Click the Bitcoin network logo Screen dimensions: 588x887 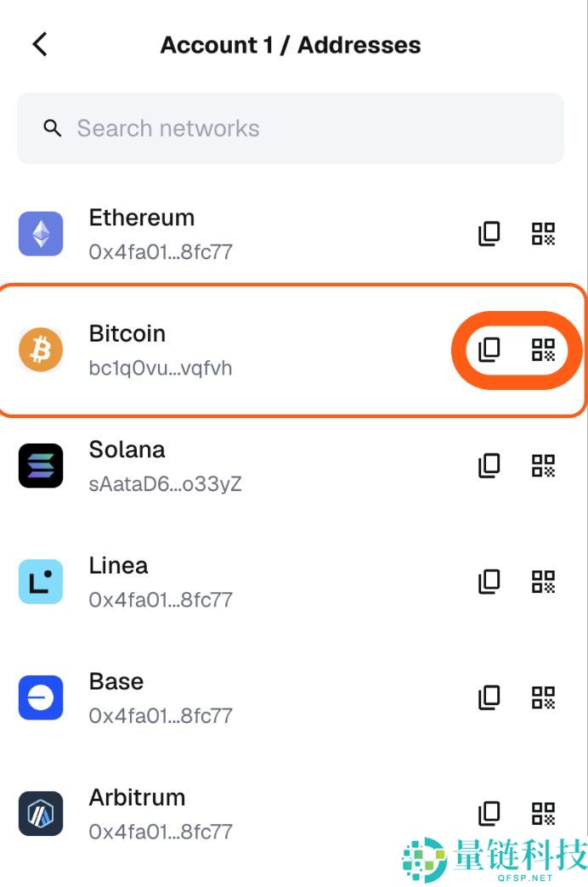[40, 349]
